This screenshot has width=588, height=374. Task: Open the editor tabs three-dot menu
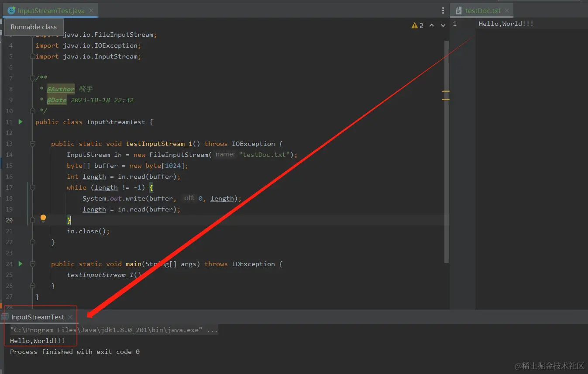tap(443, 10)
